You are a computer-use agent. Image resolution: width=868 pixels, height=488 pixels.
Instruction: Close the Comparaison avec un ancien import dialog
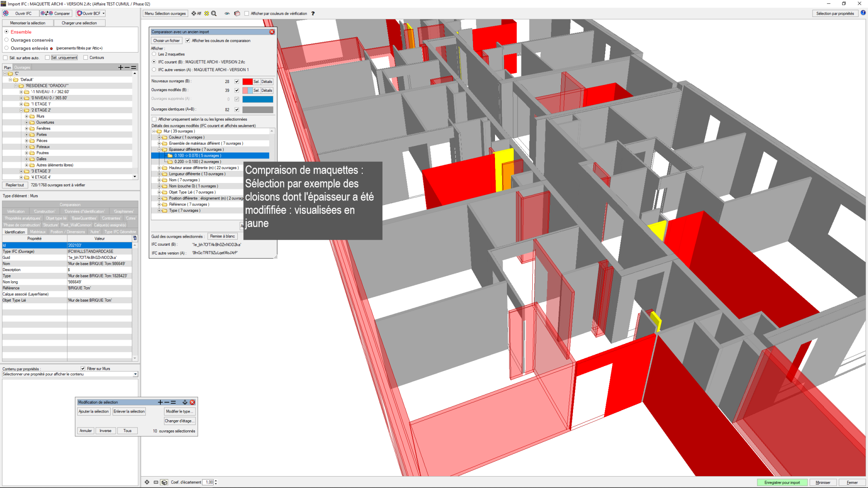(272, 32)
